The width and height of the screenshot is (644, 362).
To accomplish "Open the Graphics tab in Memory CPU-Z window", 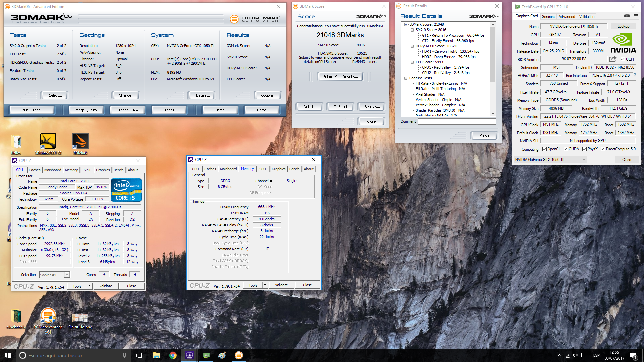I will pyautogui.click(x=279, y=169).
